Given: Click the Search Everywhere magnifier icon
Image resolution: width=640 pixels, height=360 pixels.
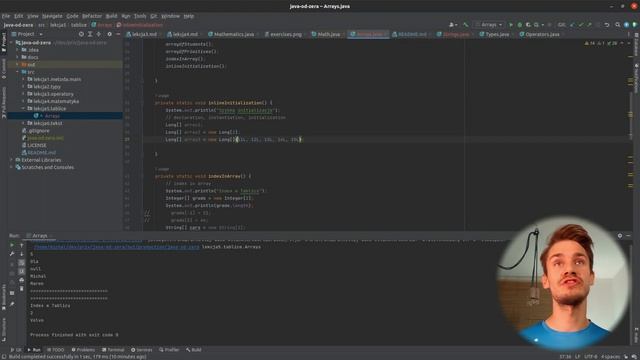Looking at the screenshot, I should [x=618, y=25].
